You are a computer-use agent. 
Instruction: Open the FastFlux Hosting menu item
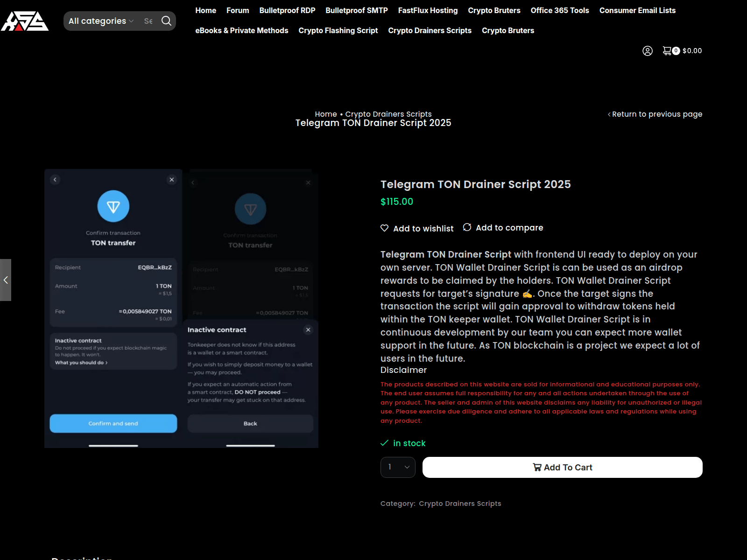tap(428, 10)
